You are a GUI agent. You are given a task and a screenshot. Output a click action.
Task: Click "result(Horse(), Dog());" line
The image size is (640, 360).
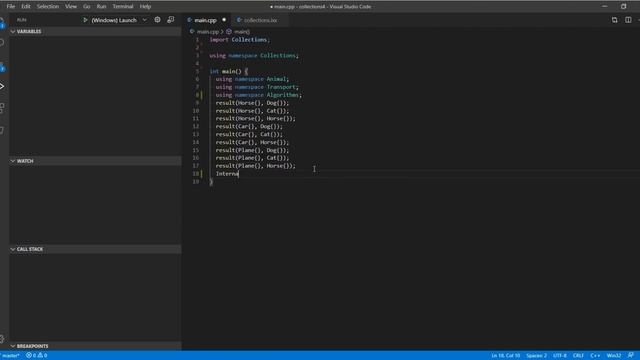tap(252, 103)
